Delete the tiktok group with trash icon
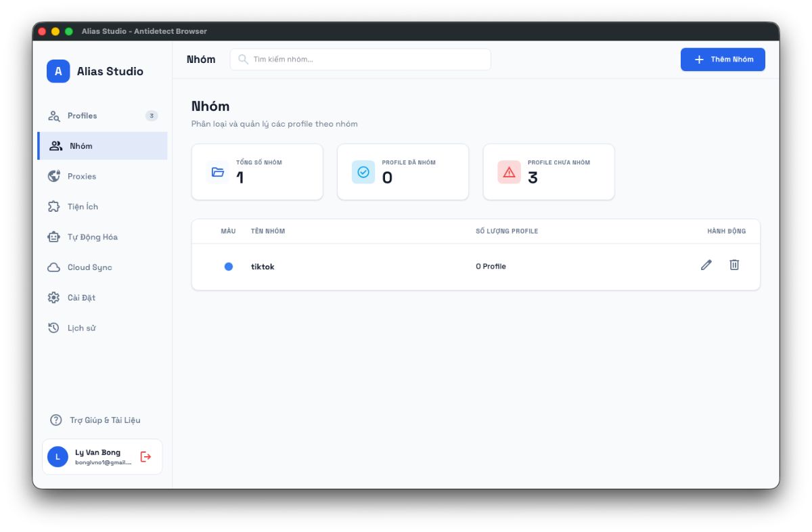Screen dimensions: 812x532 click(x=734, y=265)
